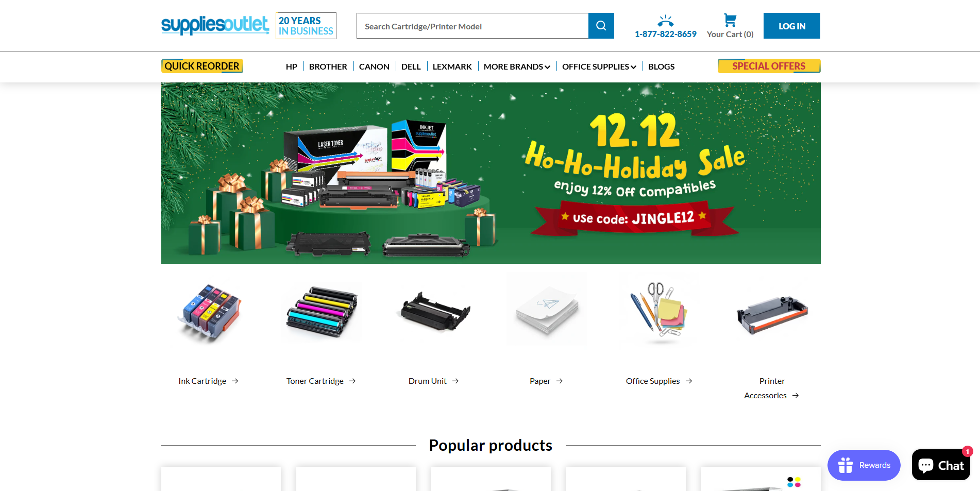
Task: Choose the Drum Unit category image
Action: point(434,312)
